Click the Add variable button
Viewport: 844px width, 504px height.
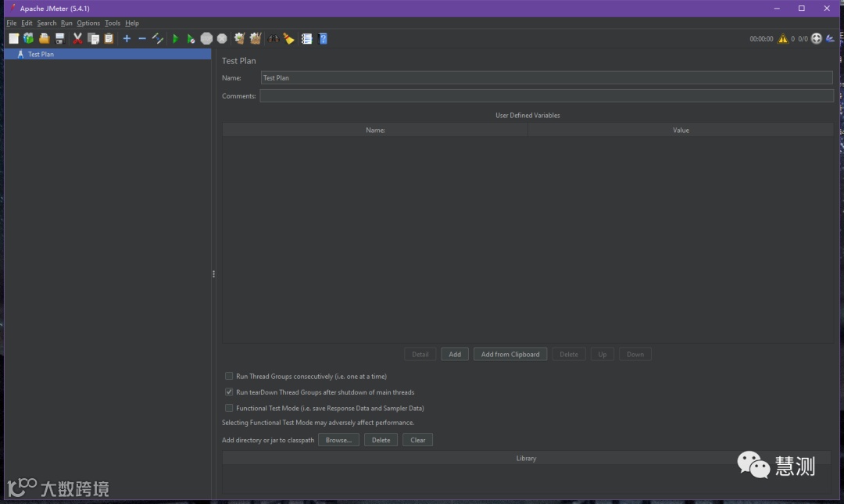pos(455,354)
